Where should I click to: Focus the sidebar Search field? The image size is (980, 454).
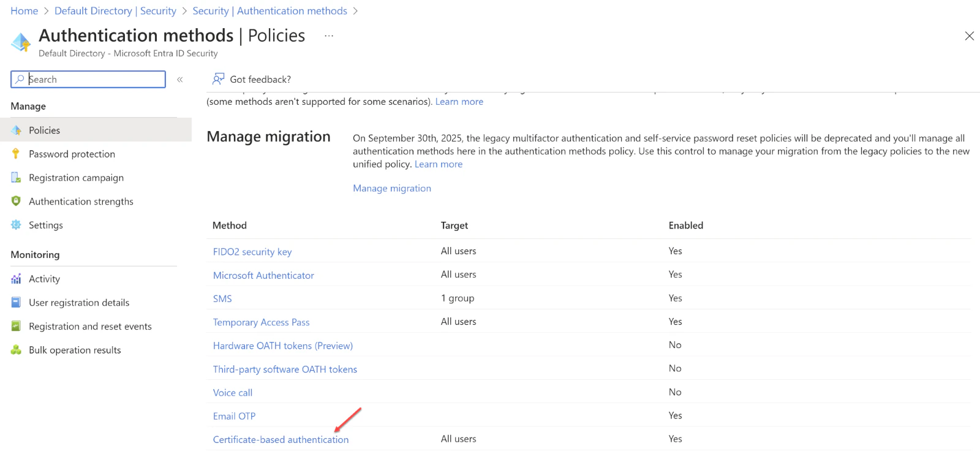pos(88,79)
